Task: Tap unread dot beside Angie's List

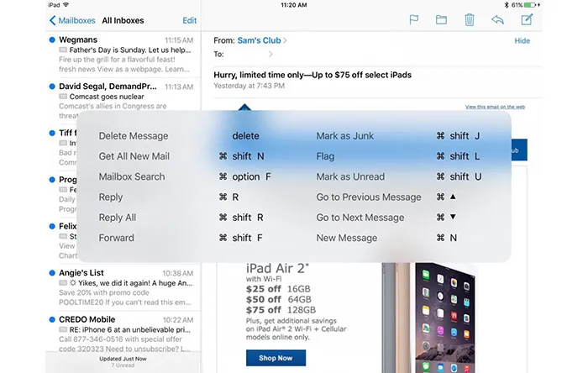Action: tap(52, 273)
